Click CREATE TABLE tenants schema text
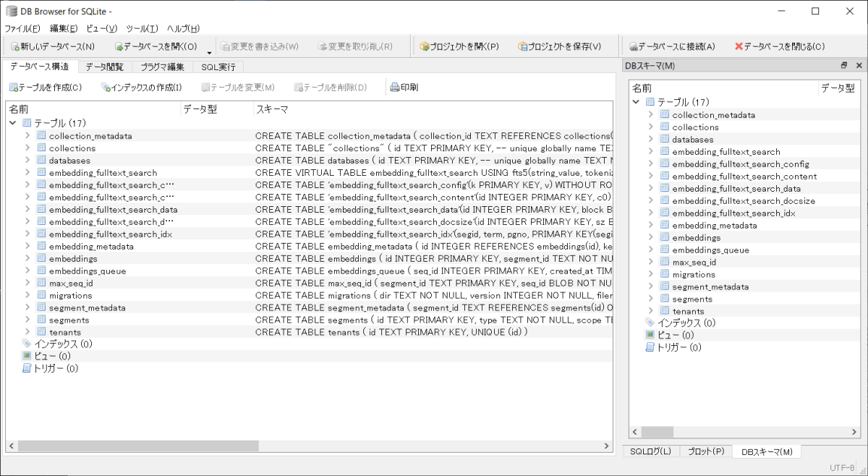 click(392, 332)
